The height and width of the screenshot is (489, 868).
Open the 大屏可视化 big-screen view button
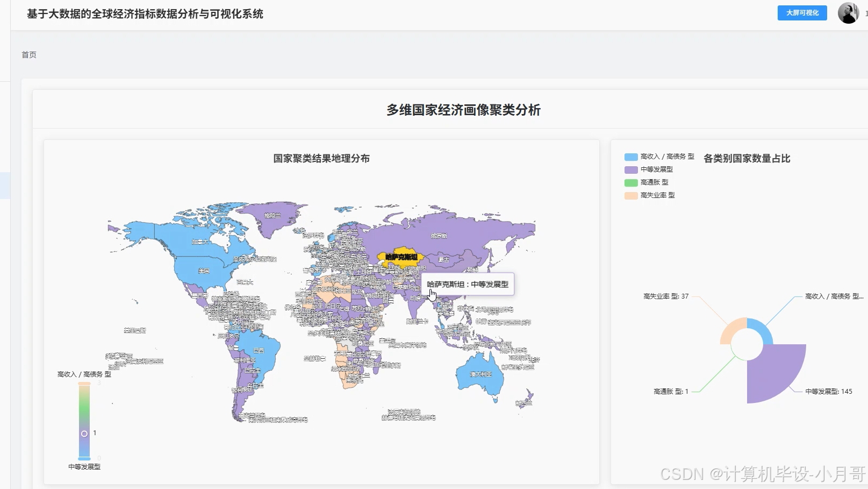point(802,13)
